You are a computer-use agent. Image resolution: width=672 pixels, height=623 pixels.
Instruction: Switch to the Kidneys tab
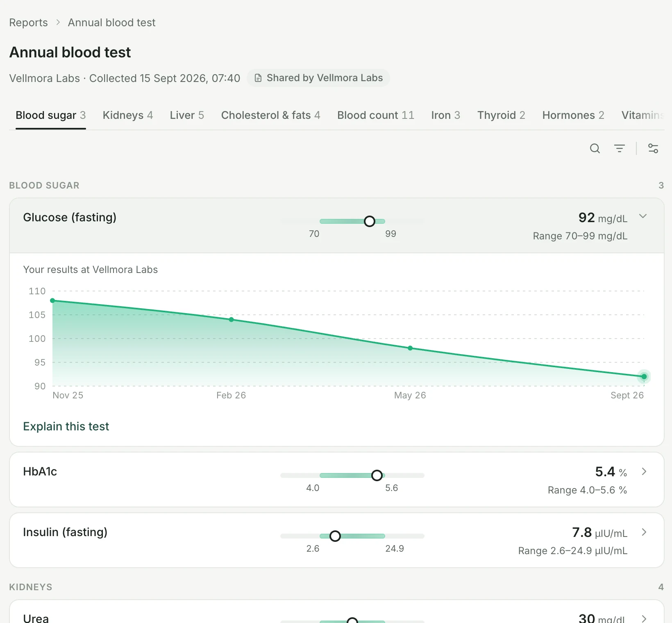(128, 115)
